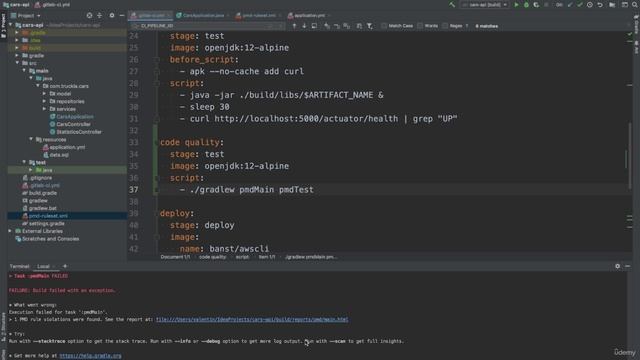640x360 pixels.
Task: Run the cars-api configuration with play icon
Action: coord(516,5)
